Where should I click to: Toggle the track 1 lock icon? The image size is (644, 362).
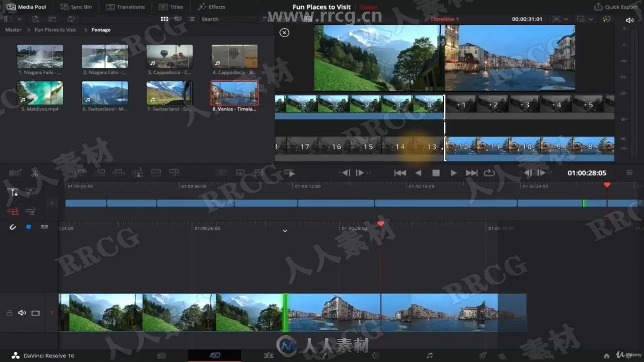[9, 313]
